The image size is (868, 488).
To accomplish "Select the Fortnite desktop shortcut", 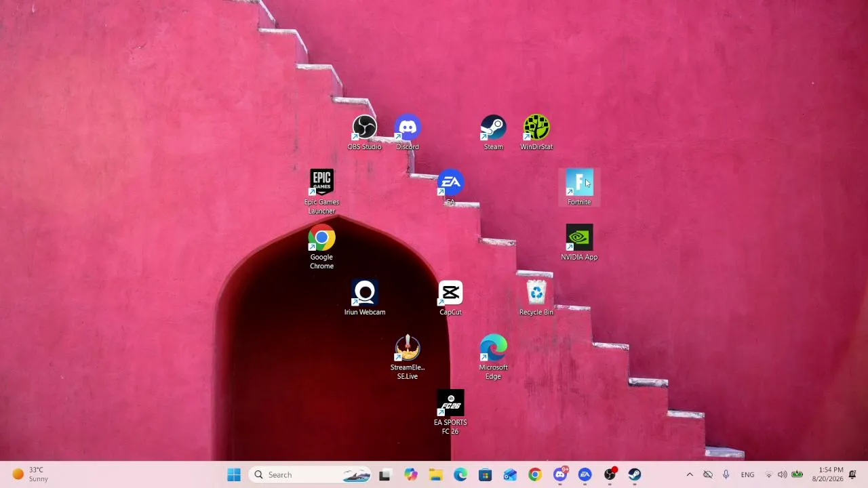I will (x=579, y=188).
